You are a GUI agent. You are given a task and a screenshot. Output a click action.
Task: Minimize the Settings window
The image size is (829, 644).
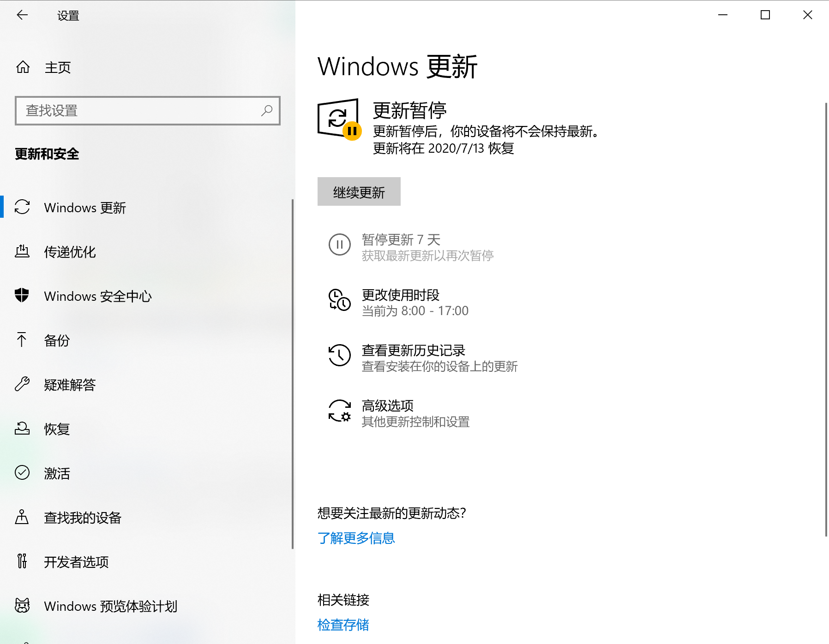point(723,15)
